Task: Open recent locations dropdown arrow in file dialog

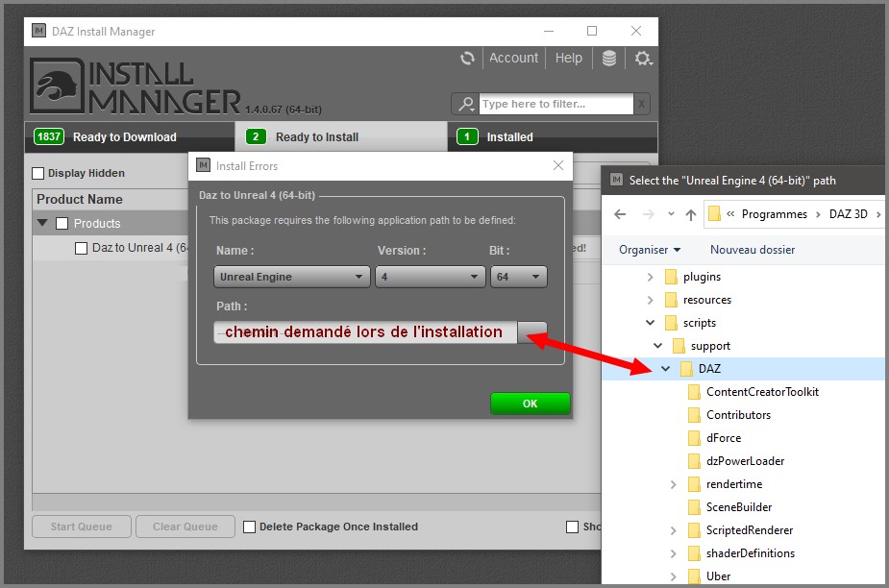Action: click(671, 214)
